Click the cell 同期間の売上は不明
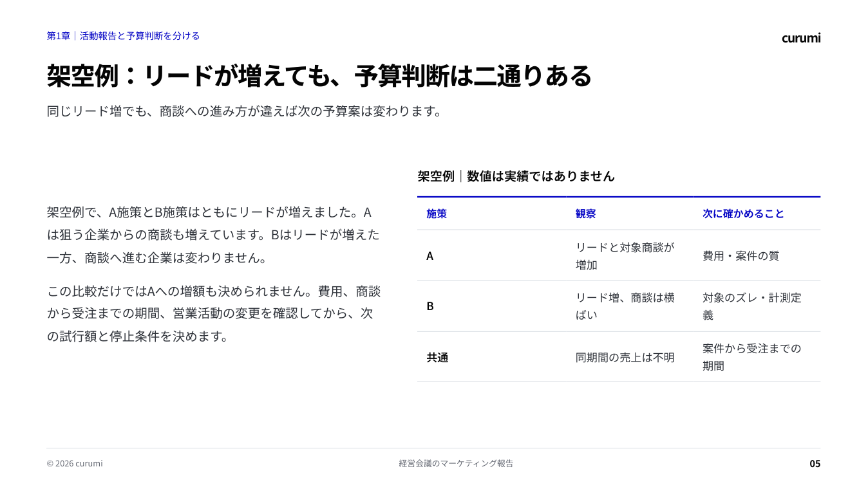Viewport: 868px width, 487px height. tap(625, 358)
